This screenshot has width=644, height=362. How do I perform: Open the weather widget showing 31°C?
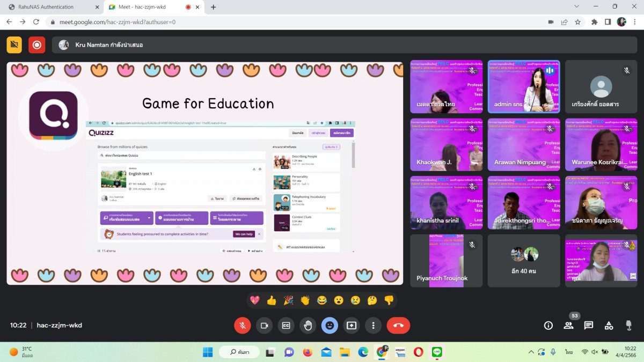(21, 352)
